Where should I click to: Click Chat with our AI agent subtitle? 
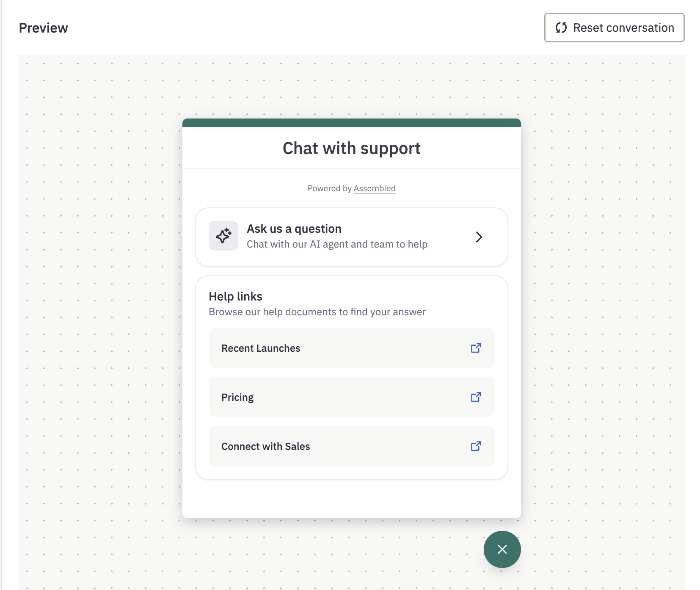337,244
